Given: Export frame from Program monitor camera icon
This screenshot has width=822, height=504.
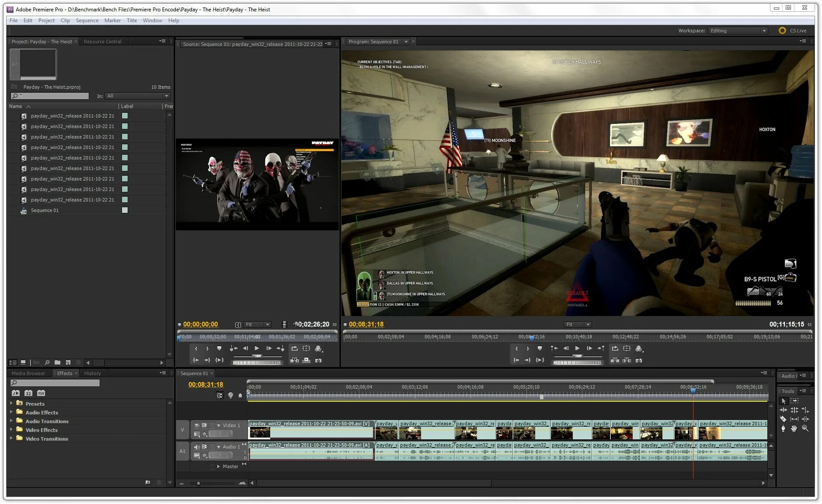Looking at the screenshot, I should tap(639, 360).
